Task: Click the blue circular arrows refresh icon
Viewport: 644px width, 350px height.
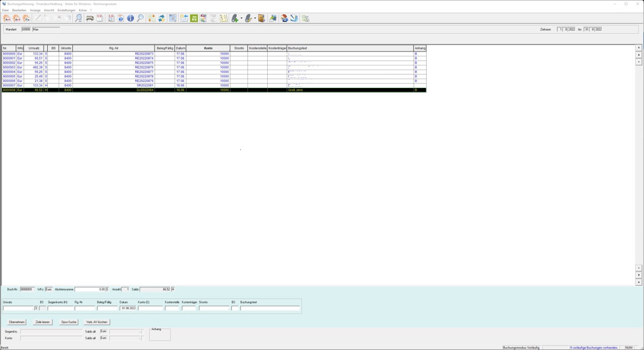Action: coord(161,18)
